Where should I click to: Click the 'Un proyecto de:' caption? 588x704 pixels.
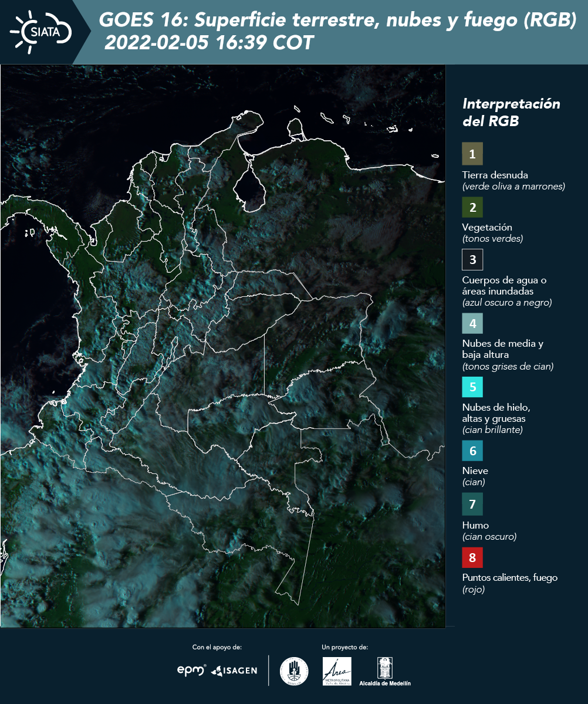click(345, 647)
